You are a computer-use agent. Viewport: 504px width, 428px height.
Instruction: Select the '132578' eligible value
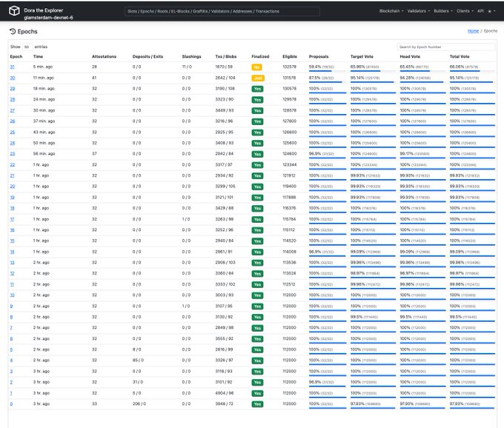(x=289, y=67)
